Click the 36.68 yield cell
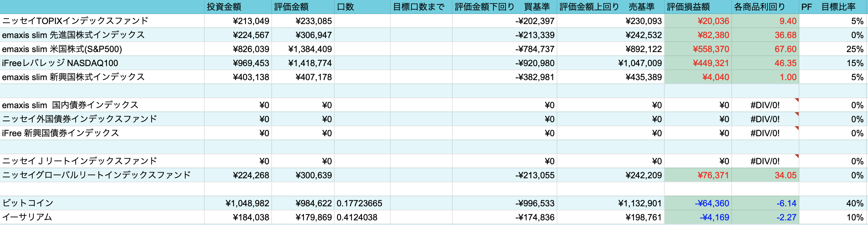 click(765, 35)
